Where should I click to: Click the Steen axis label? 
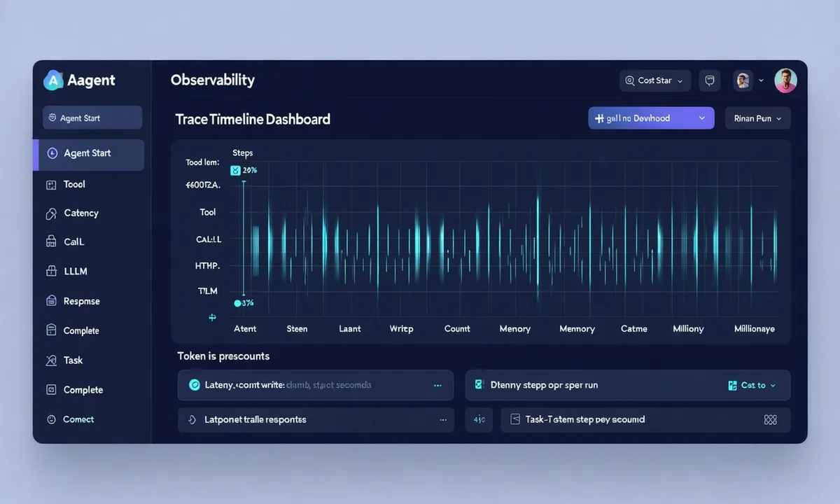coord(297,329)
